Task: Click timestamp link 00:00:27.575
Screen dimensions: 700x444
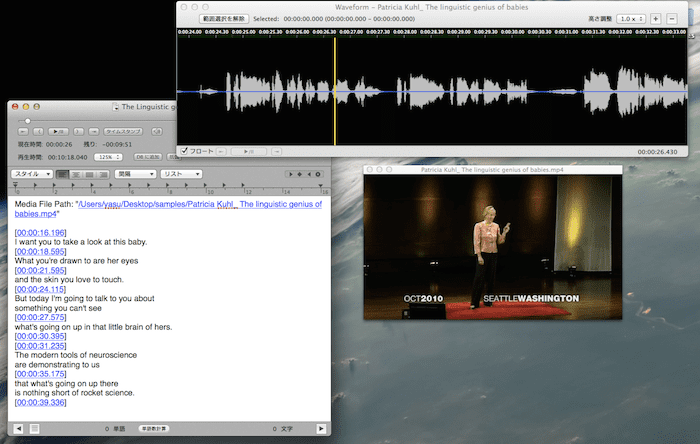Action: coord(41,317)
